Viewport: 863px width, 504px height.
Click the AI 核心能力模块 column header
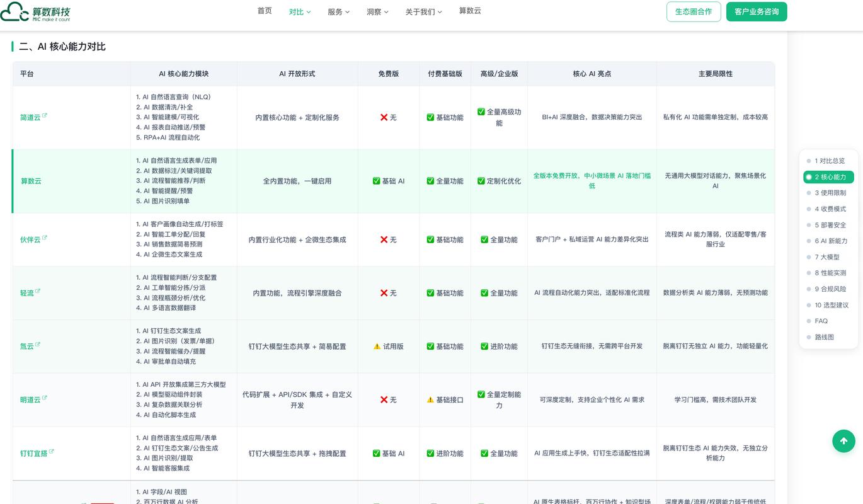(x=184, y=74)
